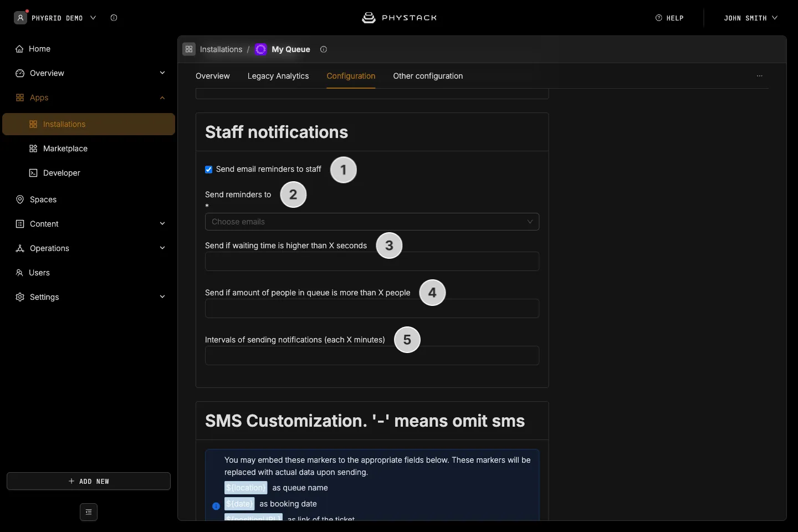Click the Staff notifications heading

coord(277,132)
